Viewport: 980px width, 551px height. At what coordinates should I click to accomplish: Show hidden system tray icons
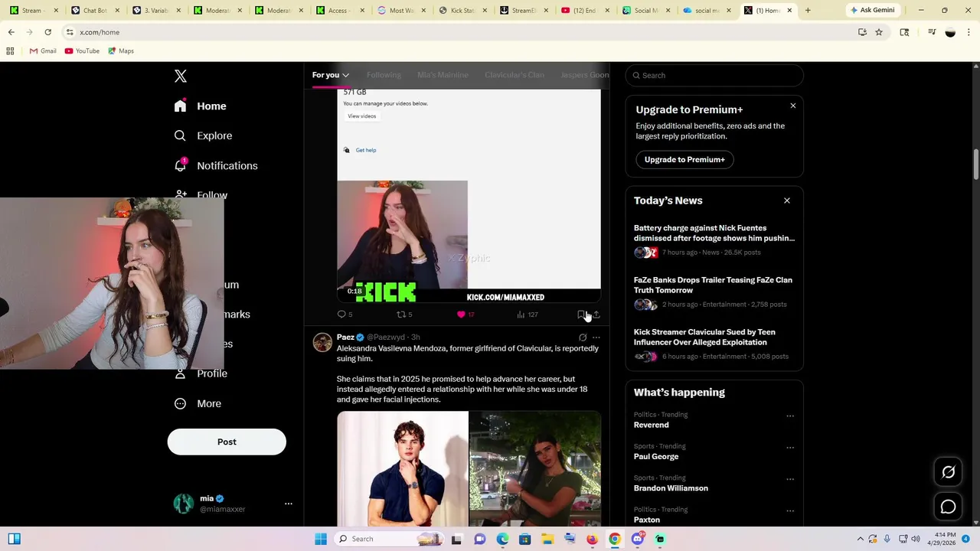coord(861,539)
